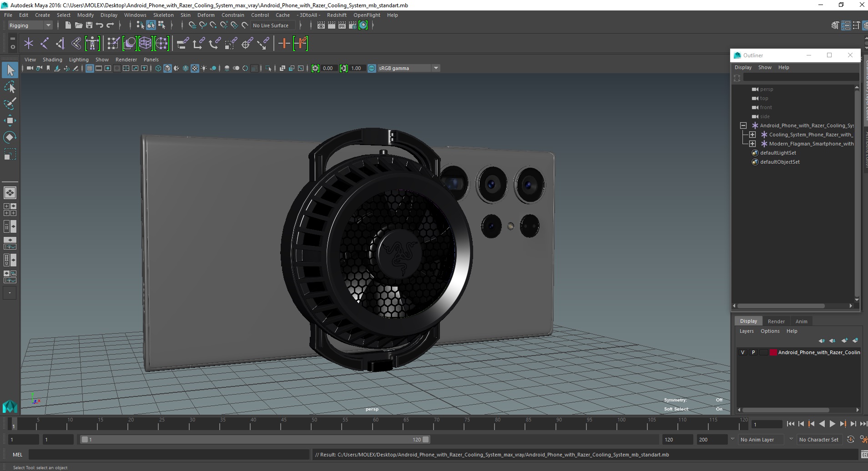Play the animation forward
868x471 pixels.
point(832,424)
